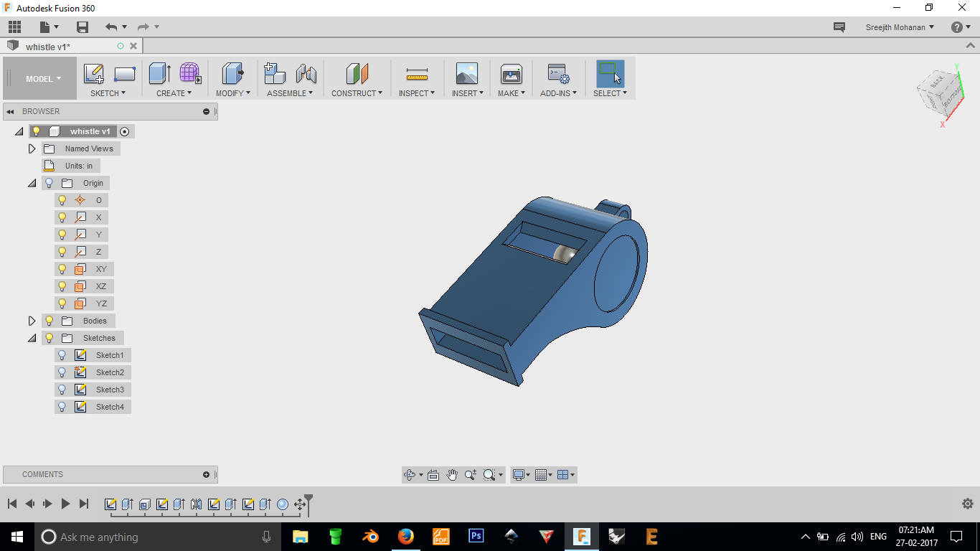Click the Look At icon

pyautogui.click(x=433, y=475)
